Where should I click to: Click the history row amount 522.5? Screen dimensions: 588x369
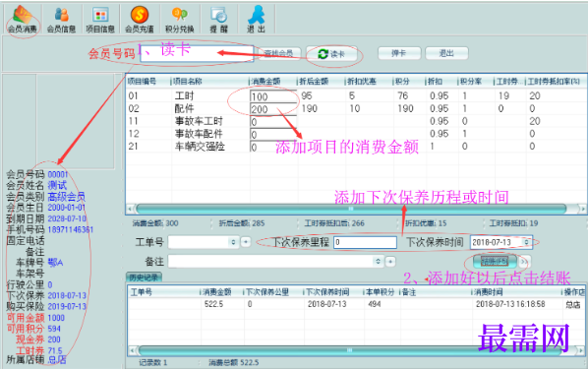point(213,304)
